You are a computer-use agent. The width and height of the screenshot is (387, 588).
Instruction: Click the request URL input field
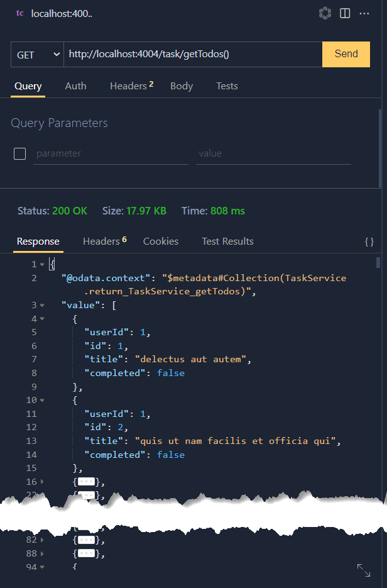(192, 55)
